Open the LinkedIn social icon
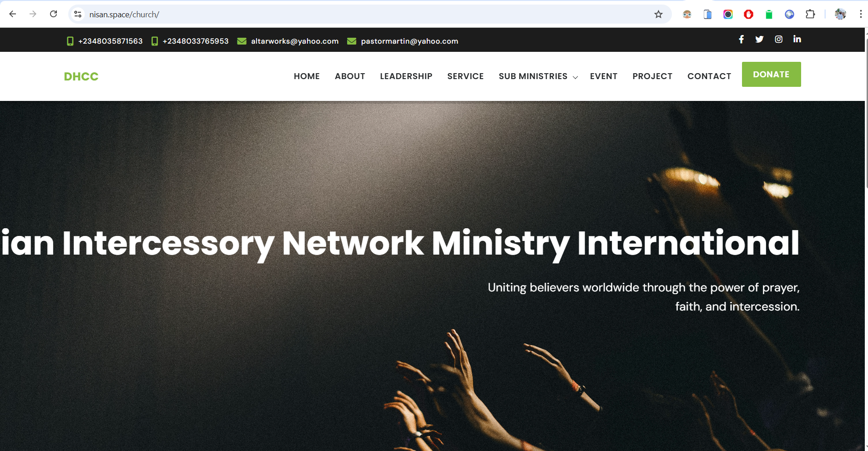Viewport: 868px width, 451px height. 797,40
